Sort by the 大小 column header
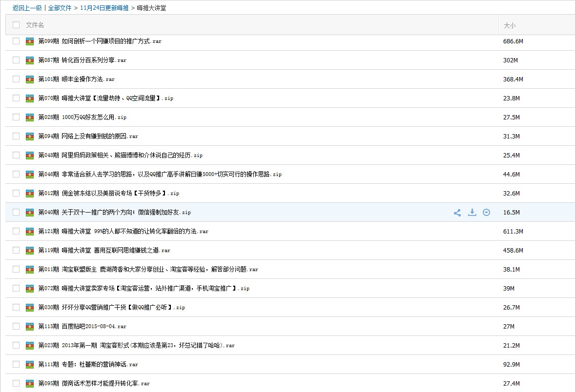 point(510,26)
